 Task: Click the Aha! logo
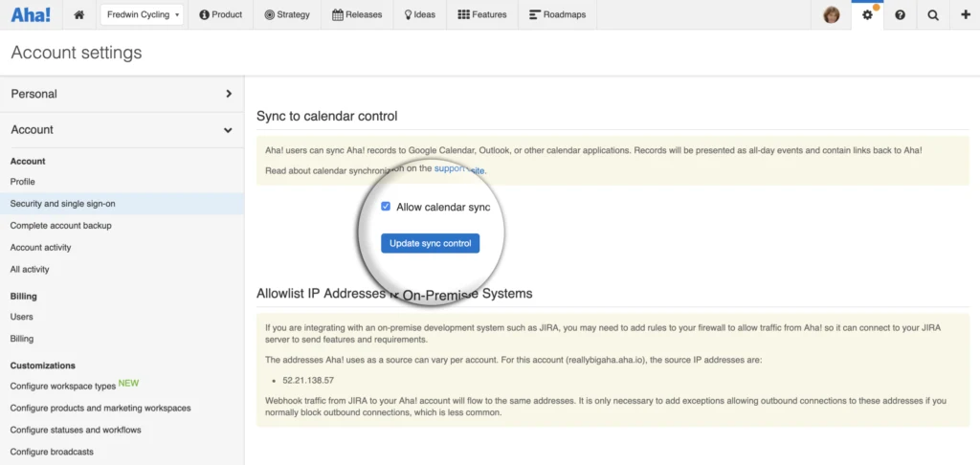click(x=31, y=14)
